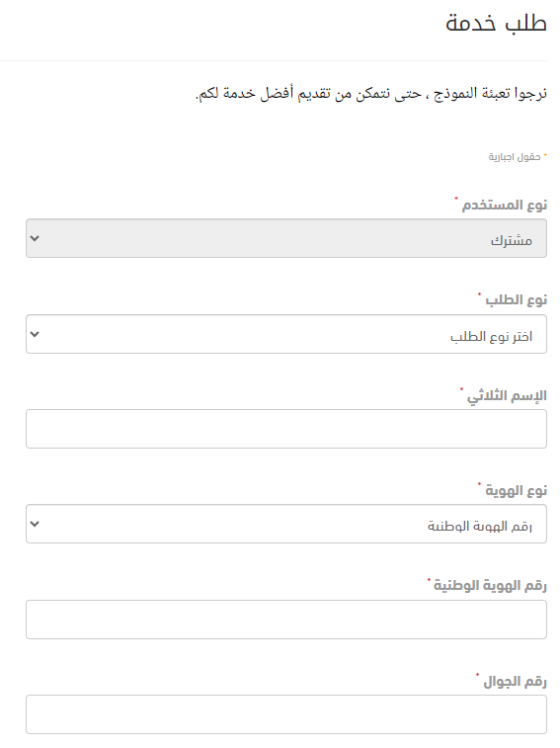Click the نوع المستخدم field label
Screen dimensions: 560x748
(504, 206)
